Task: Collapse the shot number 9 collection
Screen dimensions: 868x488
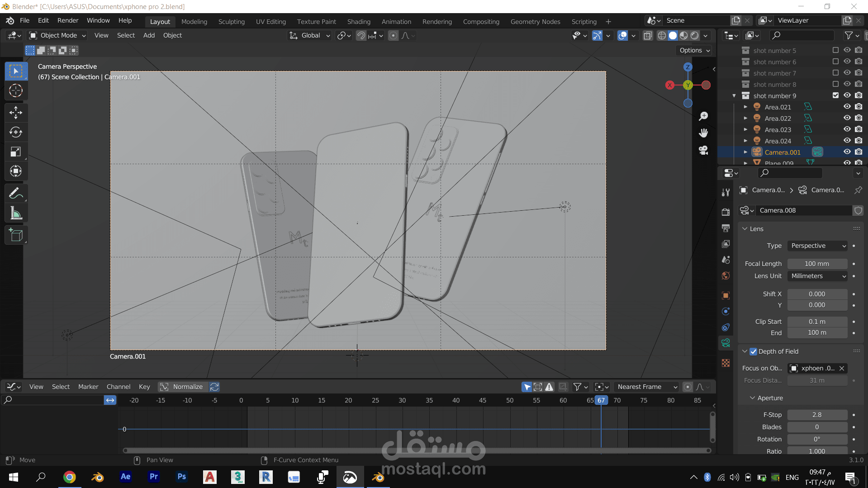Action: (734, 96)
